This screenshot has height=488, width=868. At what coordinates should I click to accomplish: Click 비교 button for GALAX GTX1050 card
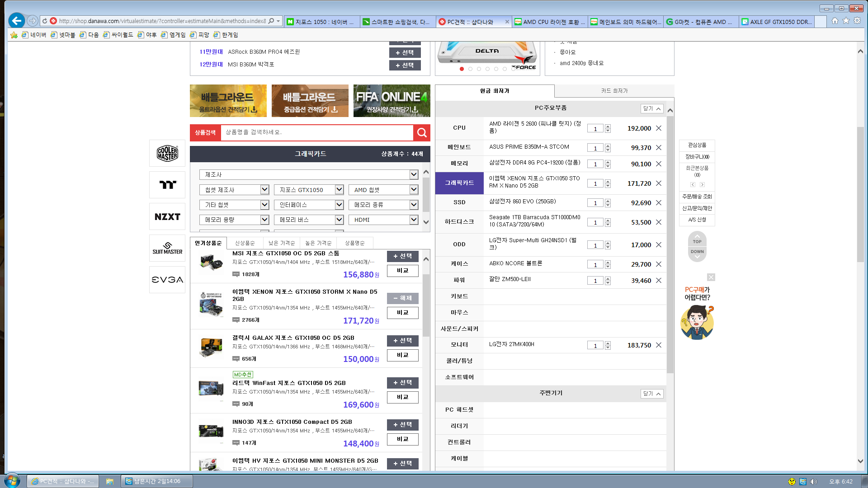click(402, 355)
